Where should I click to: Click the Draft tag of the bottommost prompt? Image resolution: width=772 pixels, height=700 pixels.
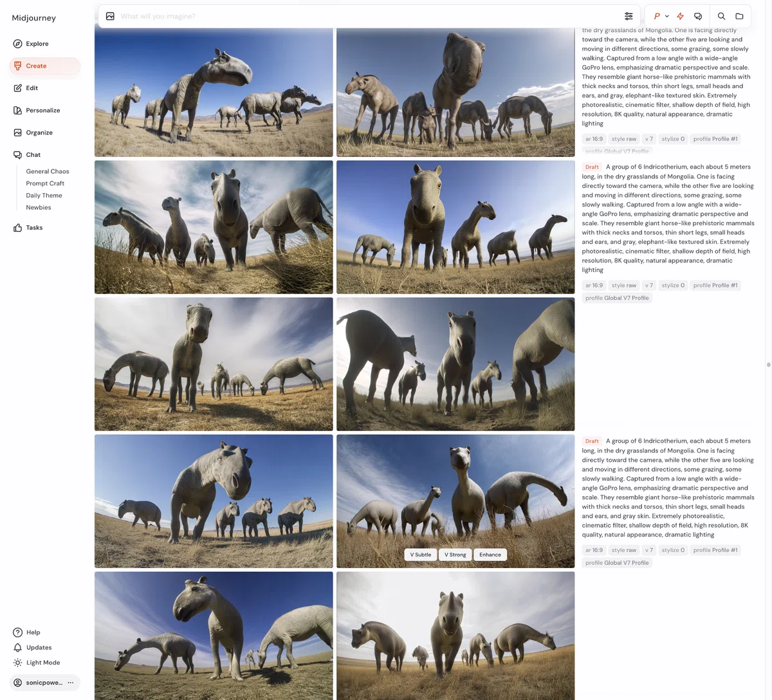(x=592, y=441)
